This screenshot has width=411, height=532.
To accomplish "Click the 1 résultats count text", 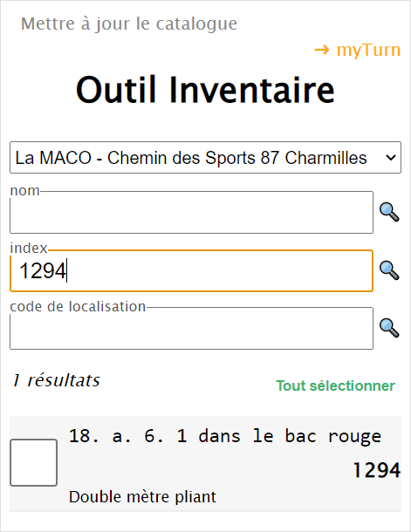I will (x=56, y=380).
